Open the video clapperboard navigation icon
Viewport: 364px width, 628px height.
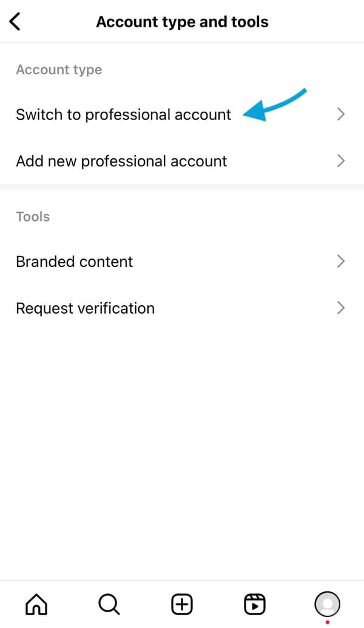[x=254, y=604]
